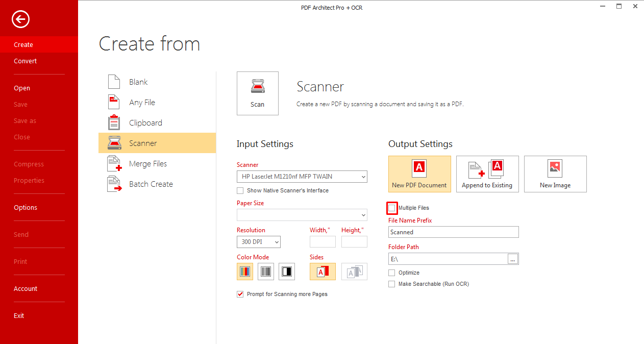Select the Clipboard source option
Screen dimensions: 644x344
pyautogui.click(x=157, y=122)
